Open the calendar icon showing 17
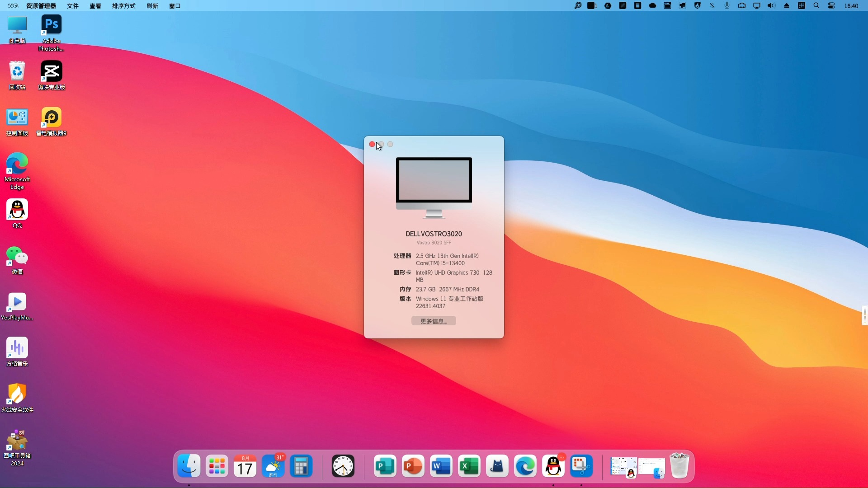This screenshot has height=488, width=868. (x=245, y=466)
